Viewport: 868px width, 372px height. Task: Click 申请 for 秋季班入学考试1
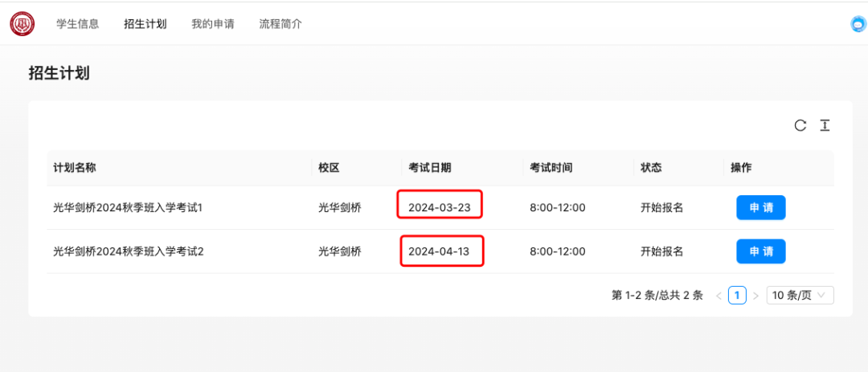[760, 207]
